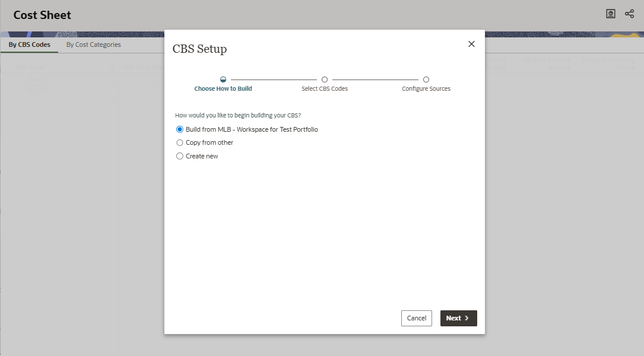Switch to the By CBS Codes tab
This screenshot has width=644, height=356.
[30, 45]
